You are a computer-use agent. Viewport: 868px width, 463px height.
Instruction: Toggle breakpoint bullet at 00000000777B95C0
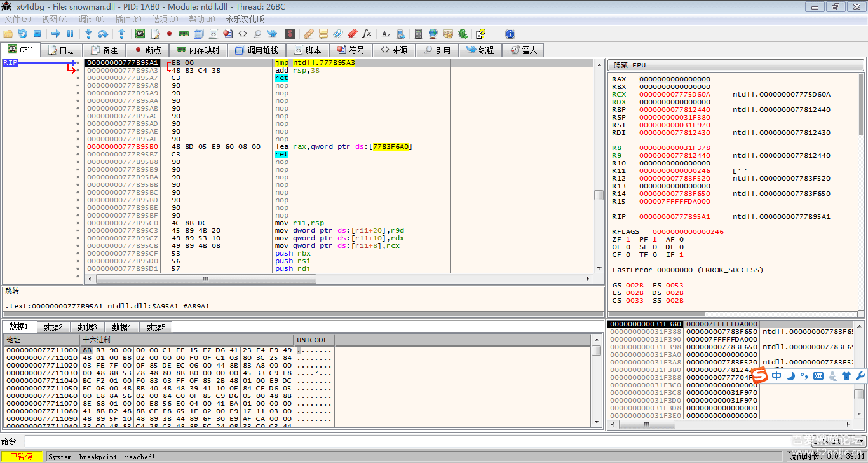tap(78, 223)
